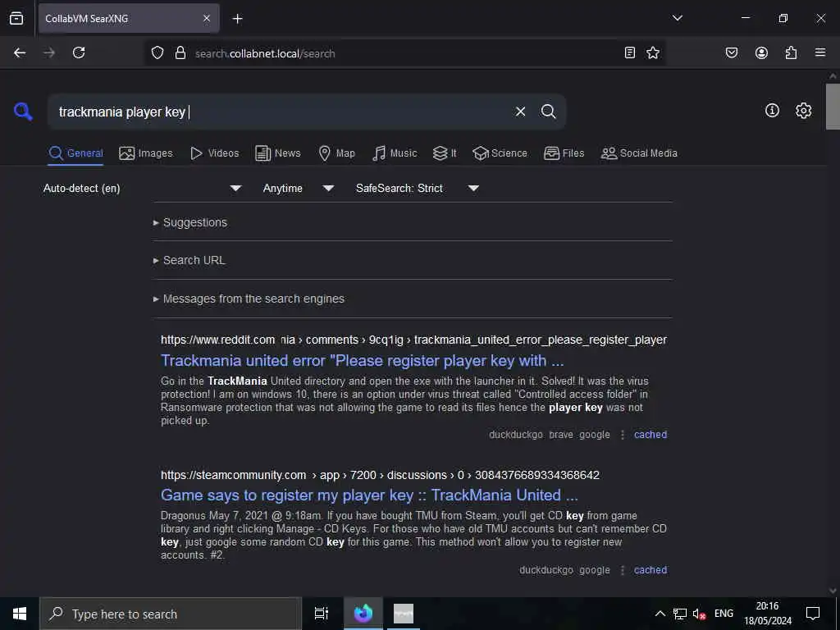The width and height of the screenshot is (840, 630).
Task: Open options dots beside Steam result's cached link
Action: [622, 570]
